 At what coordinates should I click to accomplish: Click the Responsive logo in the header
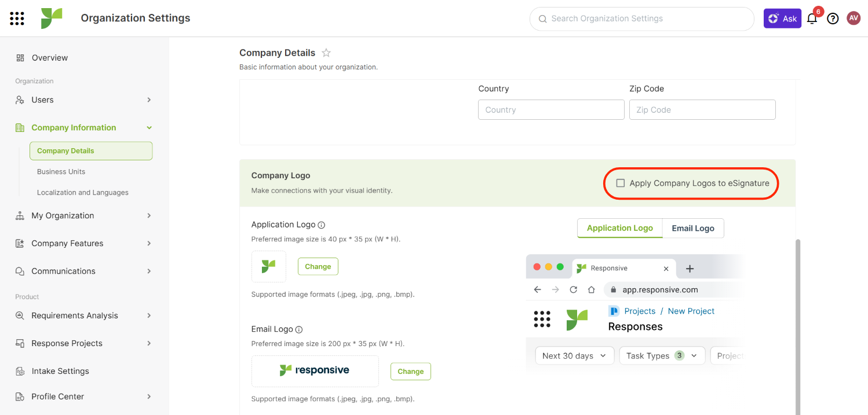52,19
